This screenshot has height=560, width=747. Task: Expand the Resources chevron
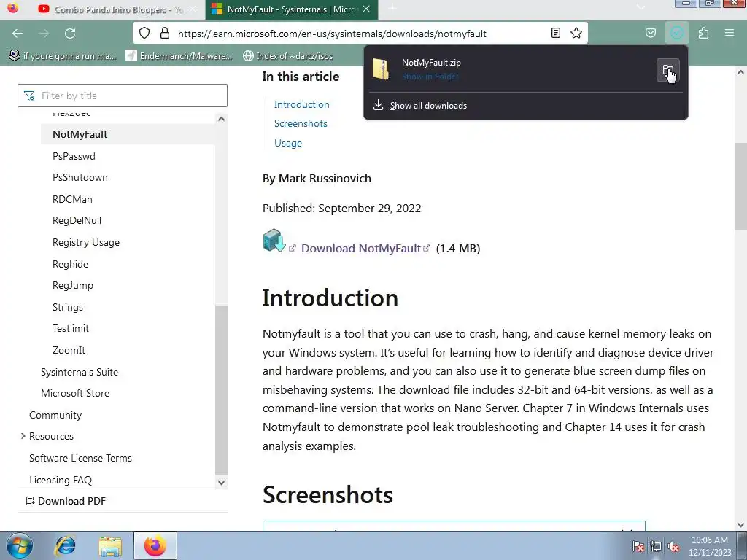23,436
